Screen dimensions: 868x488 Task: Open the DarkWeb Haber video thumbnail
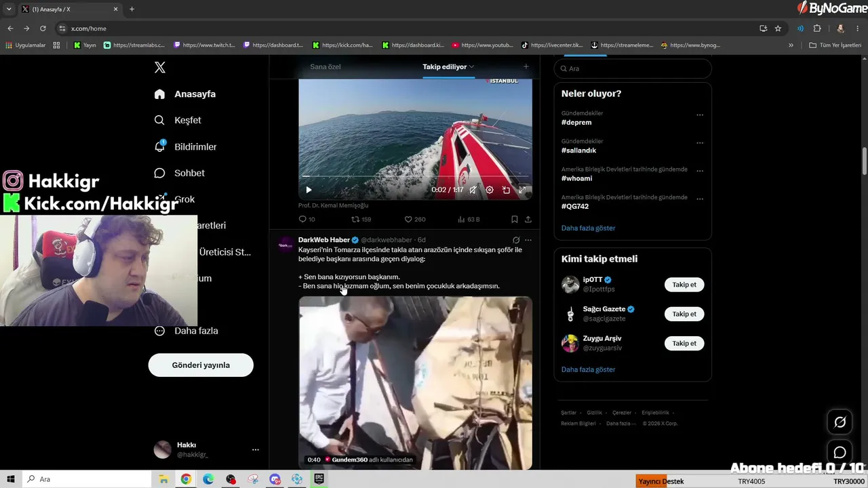[415, 383]
